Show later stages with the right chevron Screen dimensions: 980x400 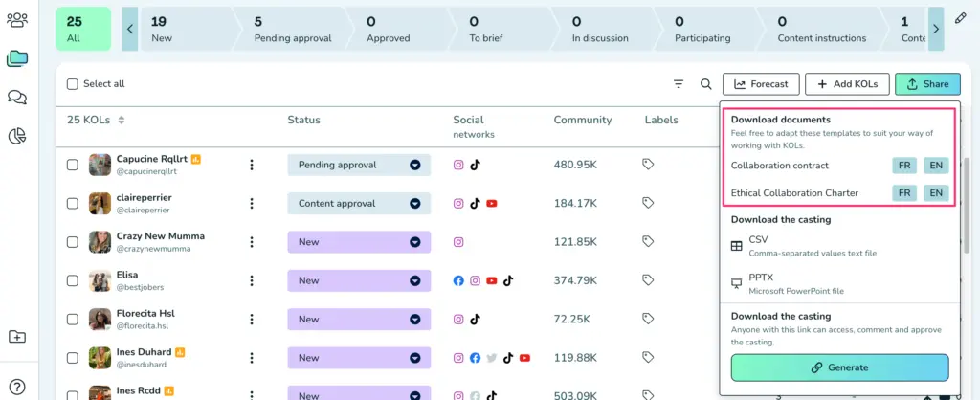936,29
